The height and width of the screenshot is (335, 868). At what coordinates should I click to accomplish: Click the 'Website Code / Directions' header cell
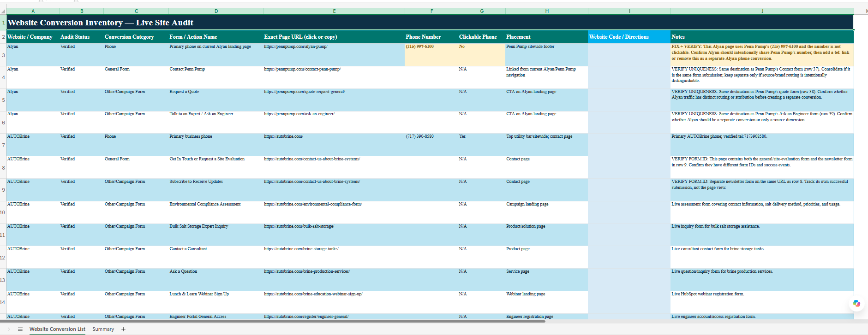(629, 37)
